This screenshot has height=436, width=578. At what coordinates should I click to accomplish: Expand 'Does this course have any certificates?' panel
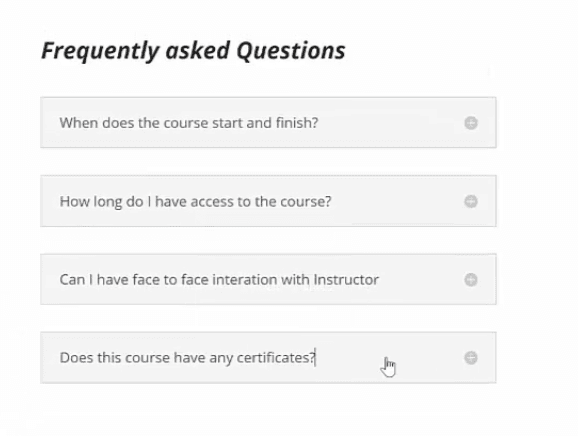(x=268, y=357)
